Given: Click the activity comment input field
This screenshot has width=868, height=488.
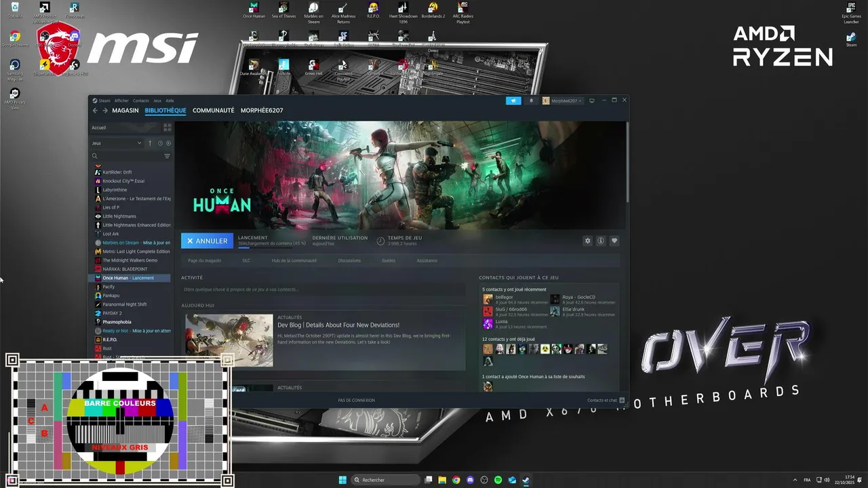Looking at the screenshot, I should (x=323, y=289).
